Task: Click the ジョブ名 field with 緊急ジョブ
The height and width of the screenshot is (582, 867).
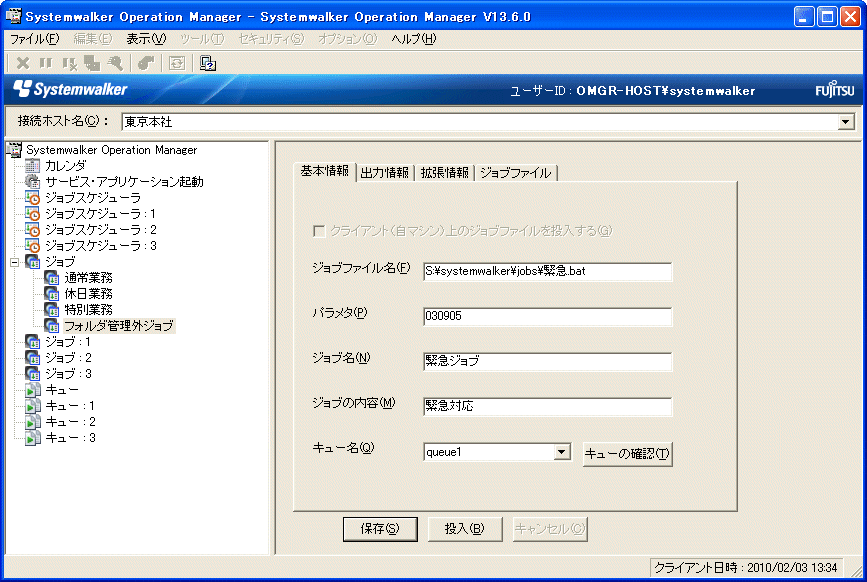Action: point(547,361)
